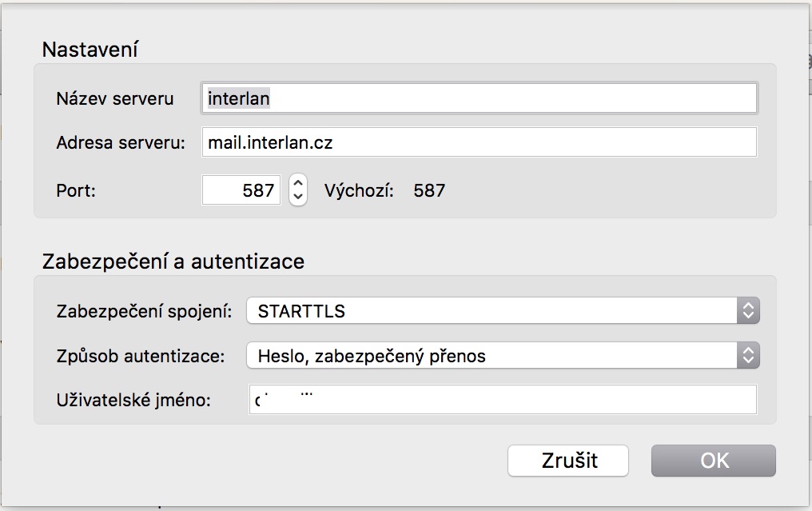Click the Adresa serveru field with mail.interlan.cz
Image resolution: width=812 pixels, height=511 pixels.
[x=479, y=142]
